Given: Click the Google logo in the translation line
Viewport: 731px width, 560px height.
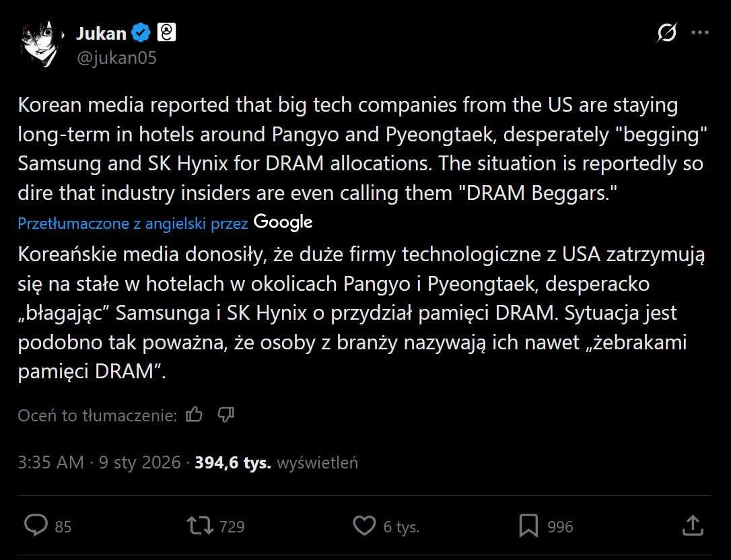Looking at the screenshot, I should click(283, 222).
